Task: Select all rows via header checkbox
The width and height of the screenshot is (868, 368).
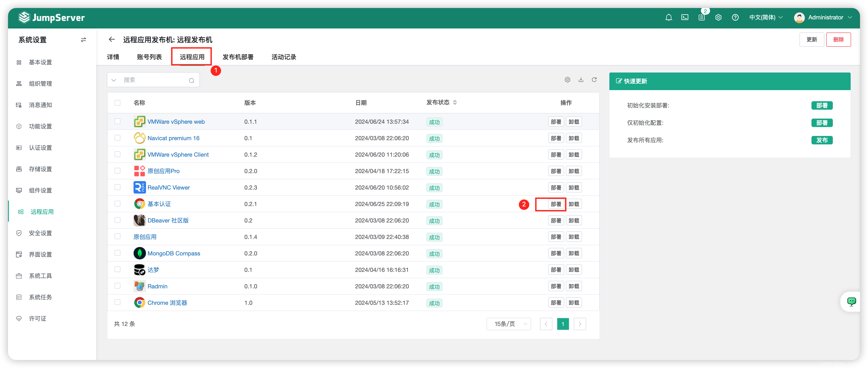Action: pyautogui.click(x=118, y=102)
